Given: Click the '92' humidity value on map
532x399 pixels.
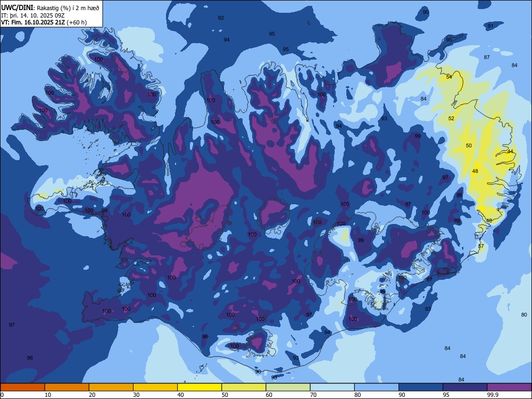Looking at the screenshot, I should click(221, 18).
